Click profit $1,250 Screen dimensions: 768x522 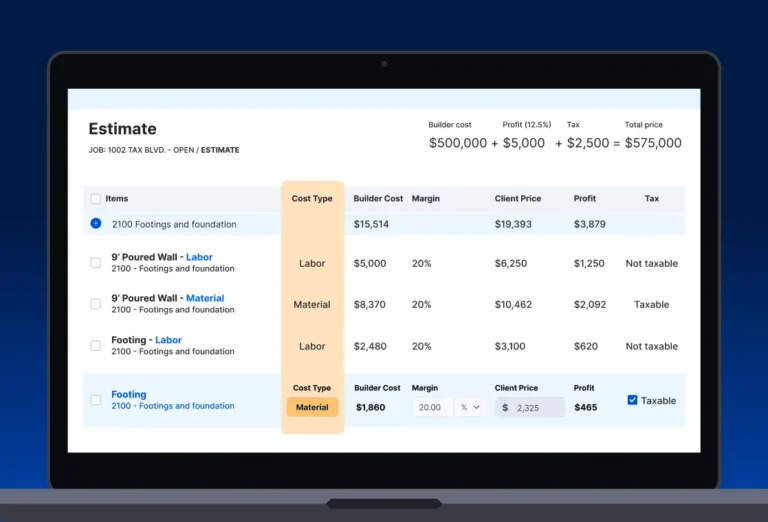(x=589, y=263)
